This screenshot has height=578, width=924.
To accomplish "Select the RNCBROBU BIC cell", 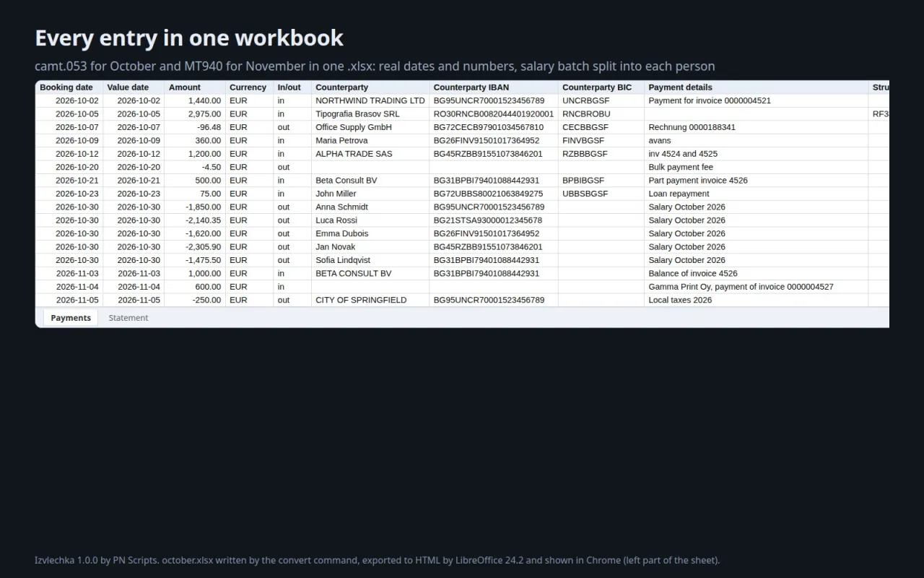I will pyautogui.click(x=601, y=114).
